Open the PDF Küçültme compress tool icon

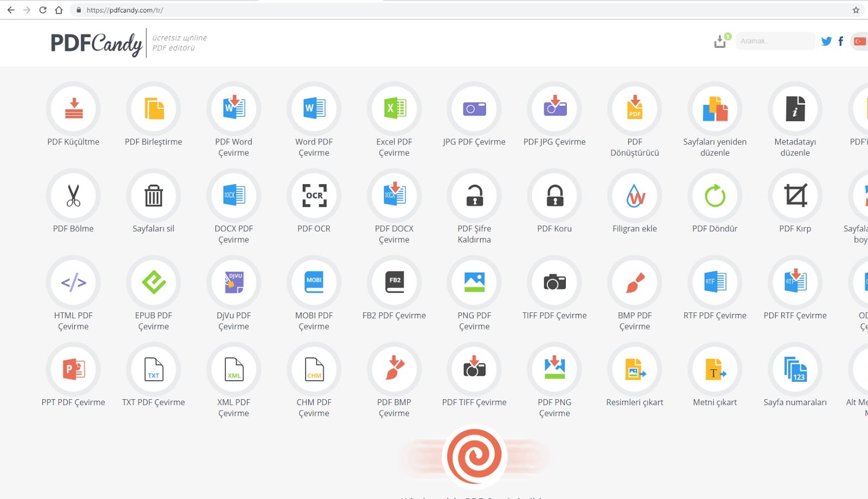(73, 109)
